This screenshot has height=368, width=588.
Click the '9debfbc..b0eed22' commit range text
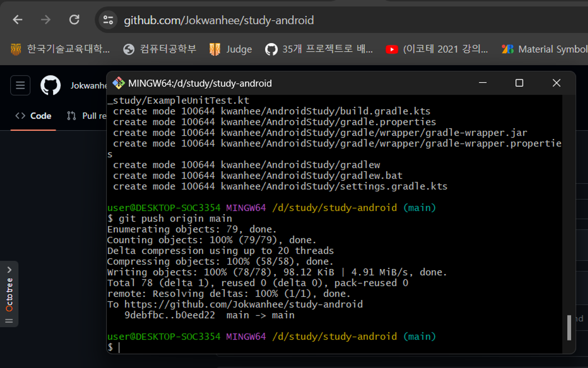click(170, 315)
